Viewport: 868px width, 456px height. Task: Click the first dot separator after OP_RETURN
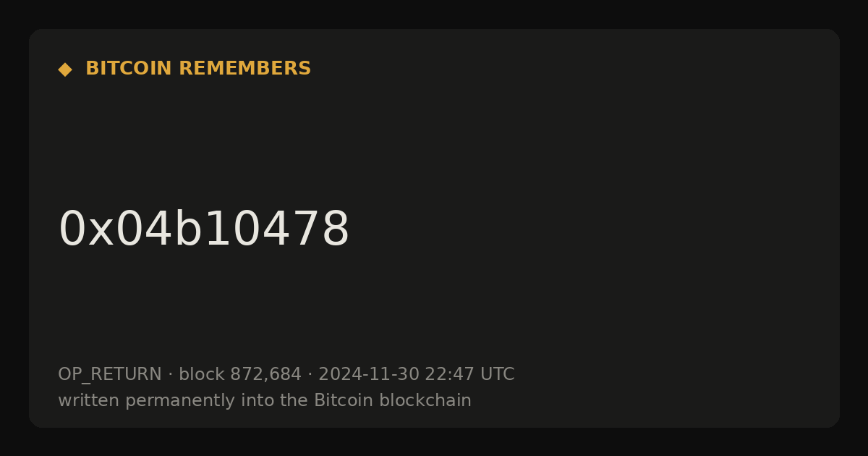[171, 375]
